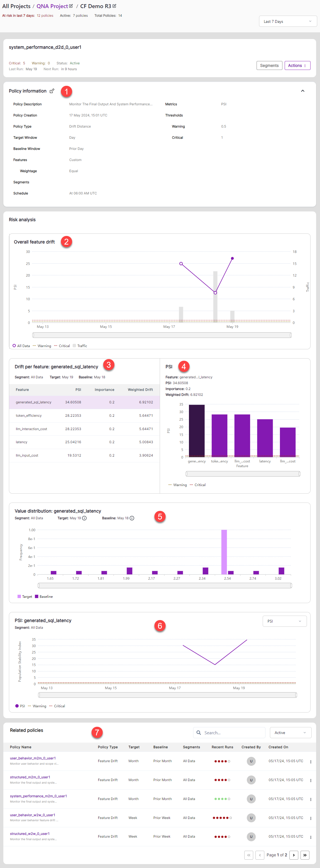The height and width of the screenshot is (868, 320).
Task: Open system_performance_m2m_0_user1 policy link
Action: (x=38, y=796)
